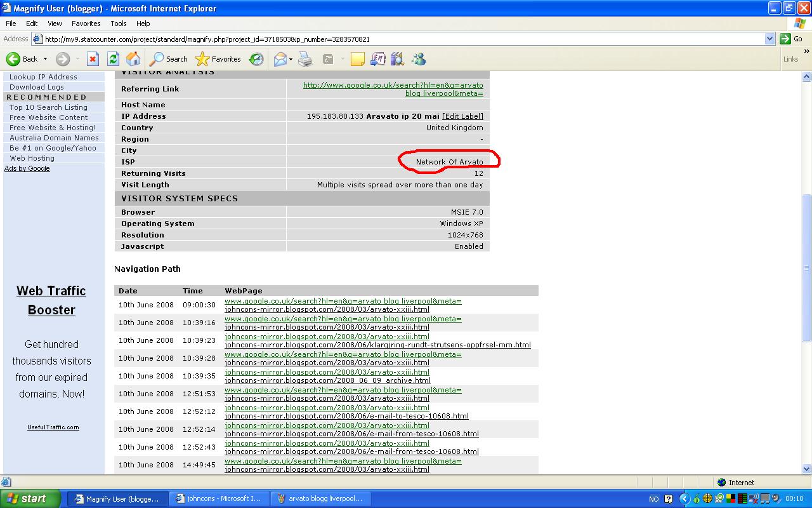Click the language bar help icon
Viewport: 812px width, 508px height.
point(668,499)
